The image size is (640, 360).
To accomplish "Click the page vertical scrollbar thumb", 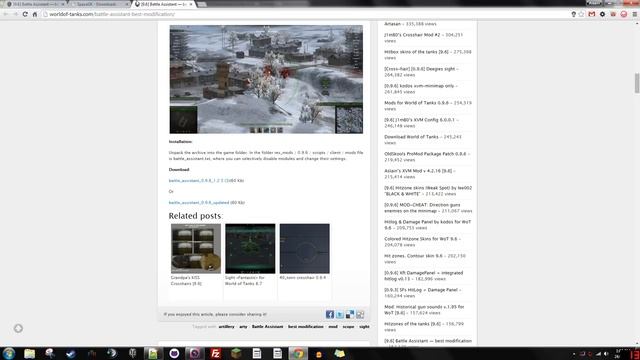I will coord(636,83).
